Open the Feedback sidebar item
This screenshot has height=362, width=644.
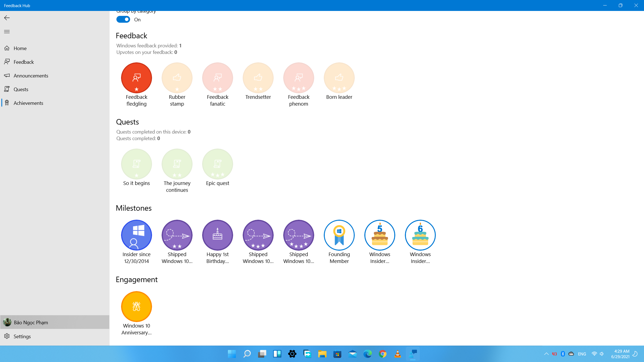point(55,62)
